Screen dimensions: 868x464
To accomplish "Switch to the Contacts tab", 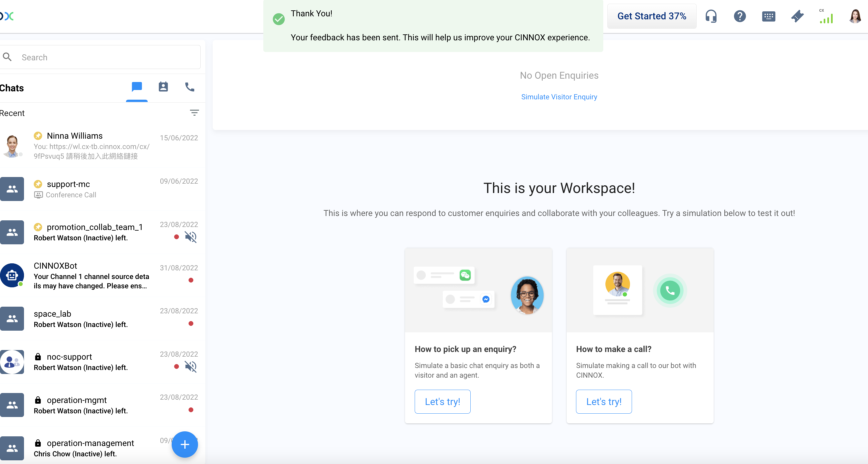I will tap(163, 87).
